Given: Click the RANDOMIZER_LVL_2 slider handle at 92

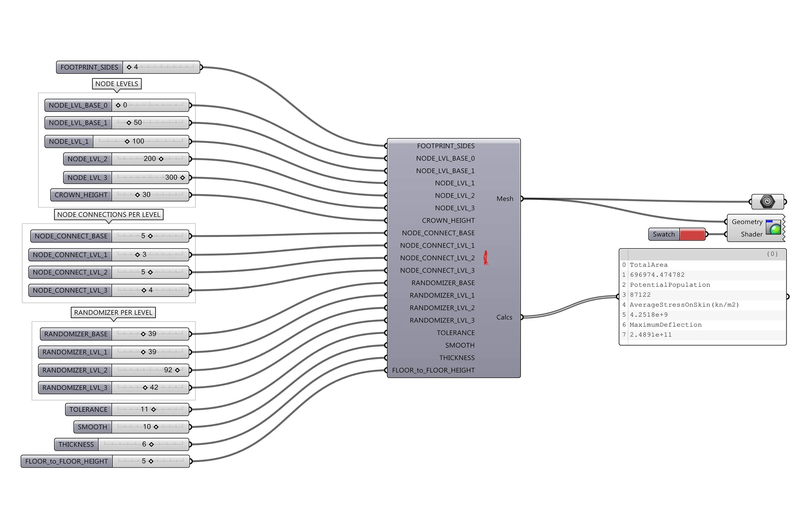Looking at the screenshot, I should (x=177, y=370).
